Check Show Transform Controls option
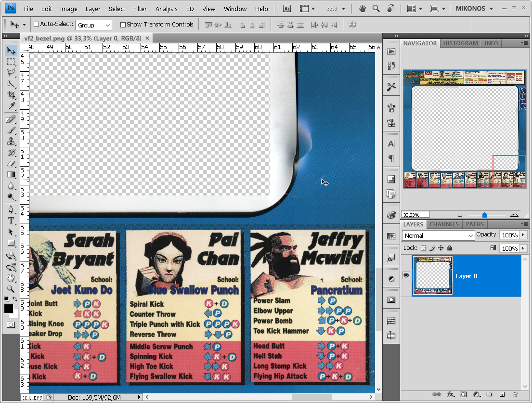532x403 pixels. coord(123,25)
